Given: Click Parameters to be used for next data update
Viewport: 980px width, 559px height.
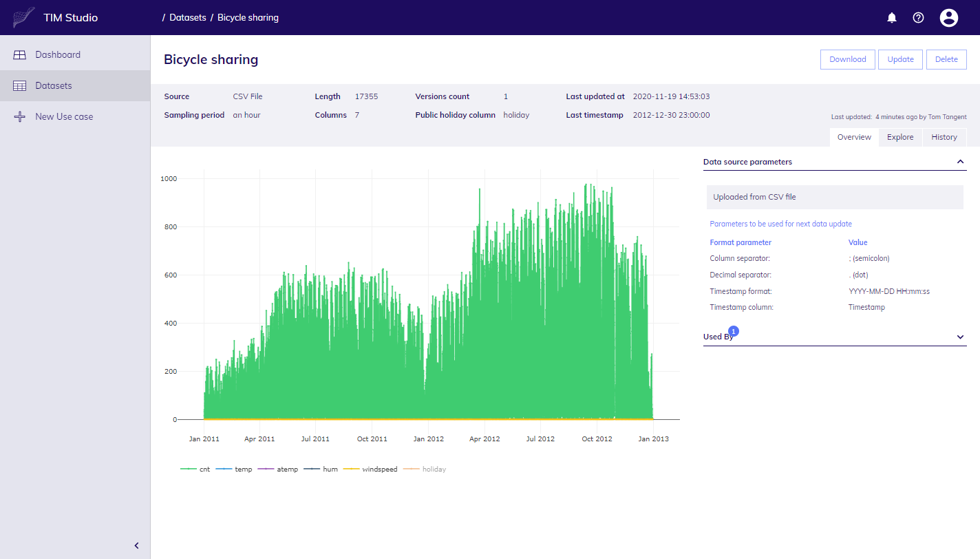Looking at the screenshot, I should pyautogui.click(x=780, y=224).
